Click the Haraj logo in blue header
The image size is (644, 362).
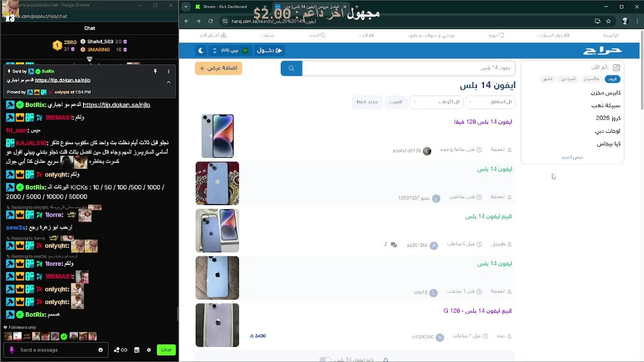602,50
